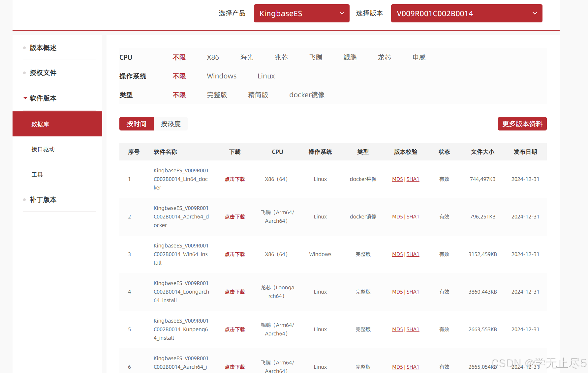Click file name KingbaseES_V009R001C002B0014_Lin64_docker

(181, 179)
